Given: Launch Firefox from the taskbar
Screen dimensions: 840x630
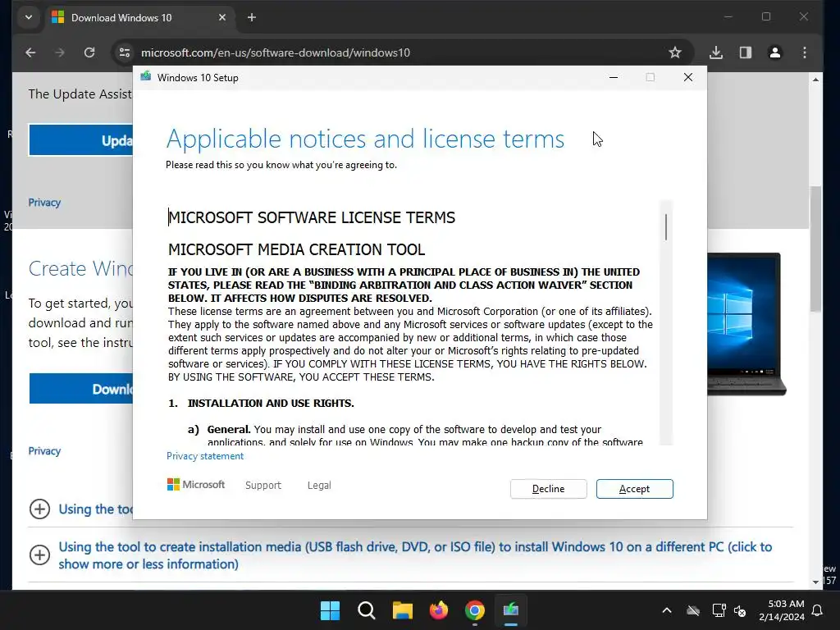Looking at the screenshot, I should click(x=439, y=610).
